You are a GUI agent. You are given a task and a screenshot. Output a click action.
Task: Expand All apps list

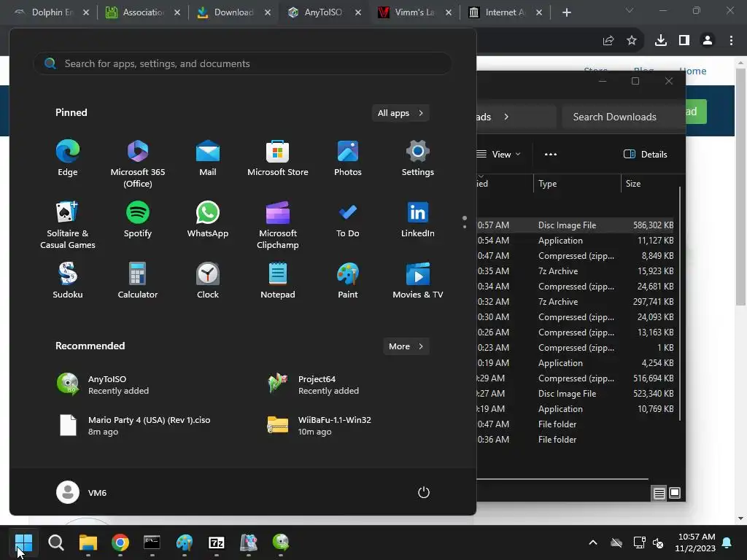(x=400, y=113)
